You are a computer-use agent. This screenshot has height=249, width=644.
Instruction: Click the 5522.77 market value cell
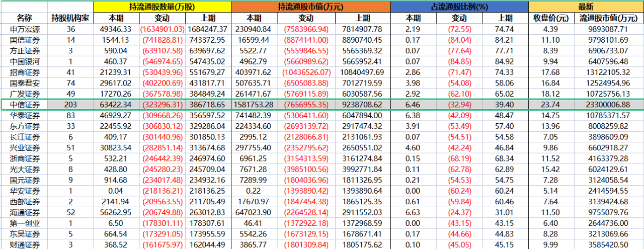tap(255, 50)
